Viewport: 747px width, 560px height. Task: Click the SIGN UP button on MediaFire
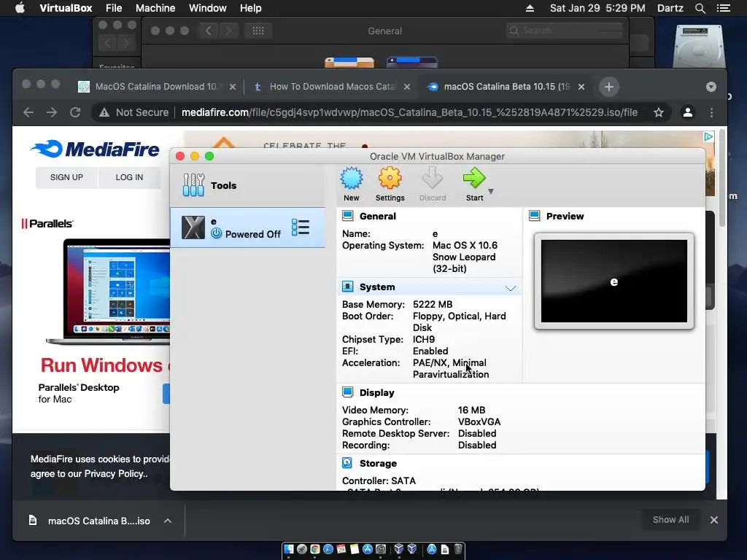coord(66,177)
